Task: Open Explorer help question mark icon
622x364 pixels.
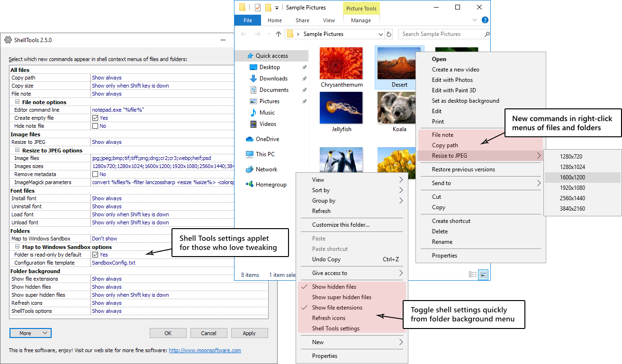Action: pyautogui.click(x=485, y=20)
